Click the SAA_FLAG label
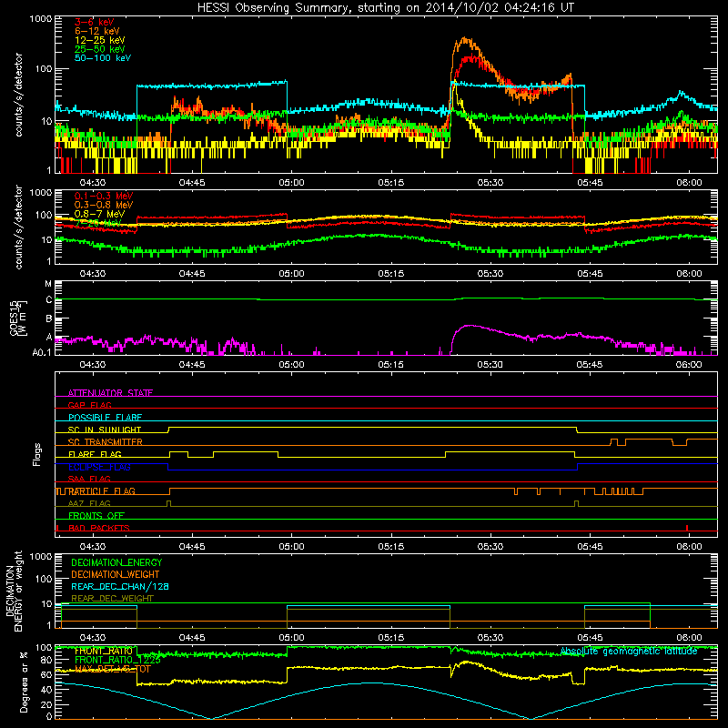The image size is (728, 728). (x=89, y=479)
